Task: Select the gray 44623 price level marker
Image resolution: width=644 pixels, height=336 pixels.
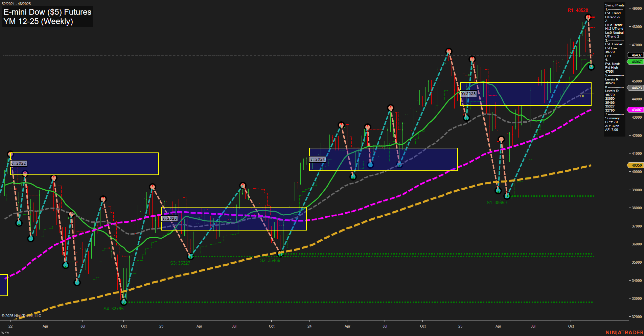Action: coord(635,88)
